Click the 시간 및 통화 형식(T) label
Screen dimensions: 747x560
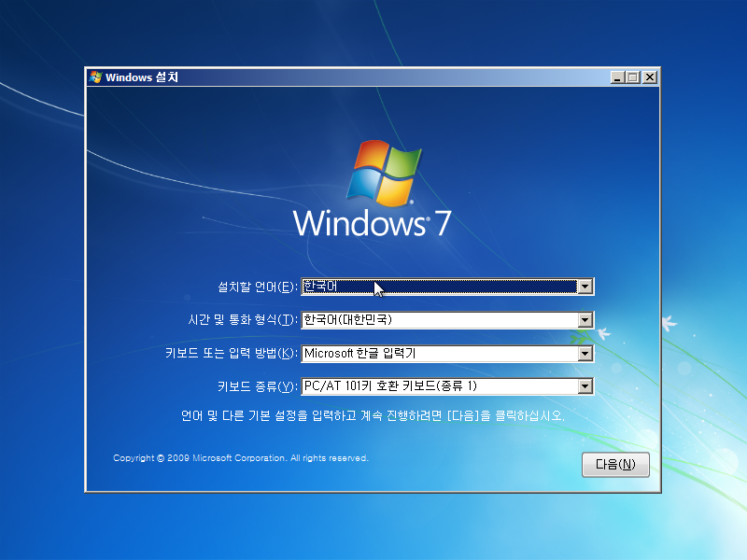(x=241, y=320)
